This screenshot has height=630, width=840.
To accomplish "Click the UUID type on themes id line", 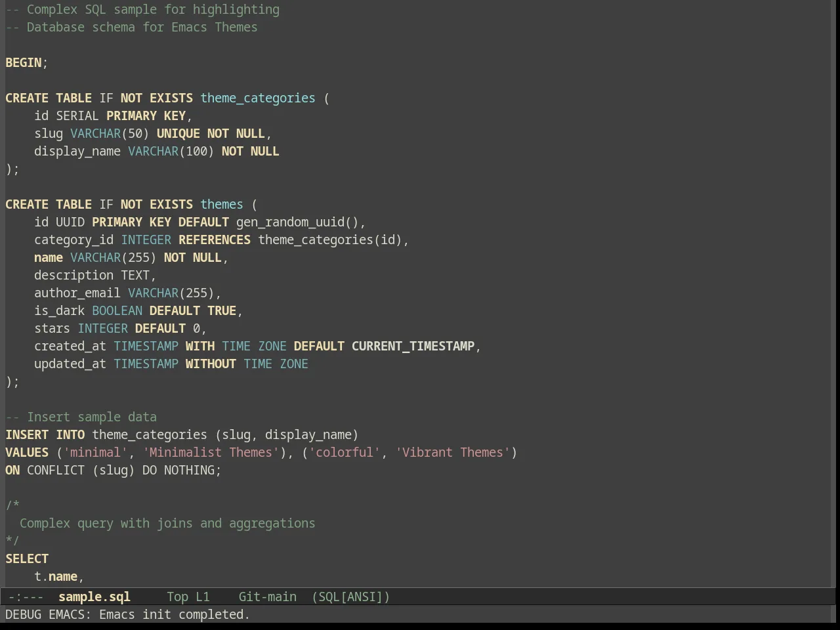I will (70, 222).
